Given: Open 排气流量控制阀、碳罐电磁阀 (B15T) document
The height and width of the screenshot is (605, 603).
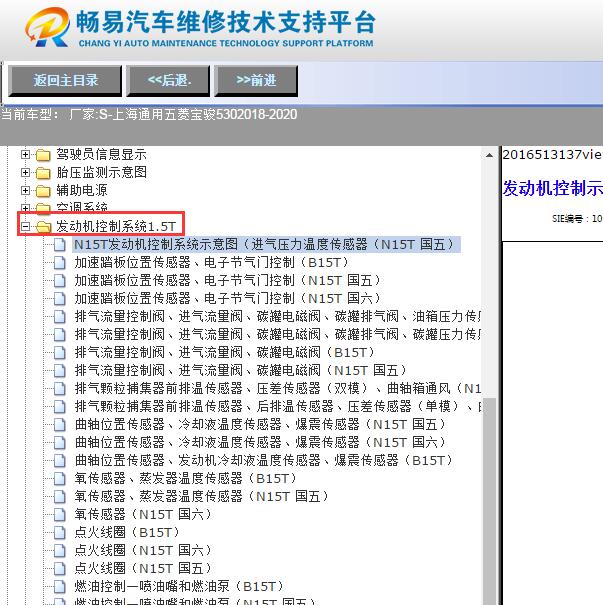Looking at the screenshot, I should pyautogui.click(x=225, y=352).
